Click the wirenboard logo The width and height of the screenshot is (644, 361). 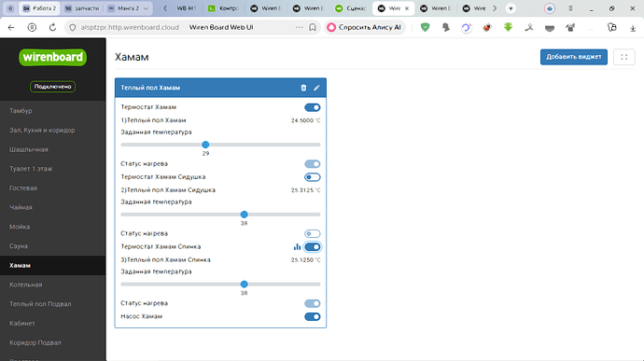tap(53, 57)
